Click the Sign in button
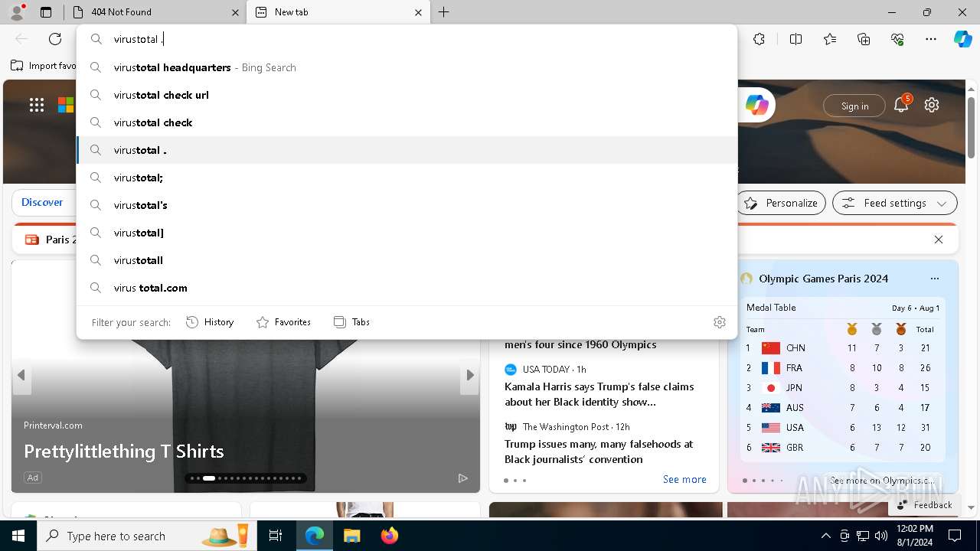The width and height of the screenshot is (980, 551). (854, 106)
